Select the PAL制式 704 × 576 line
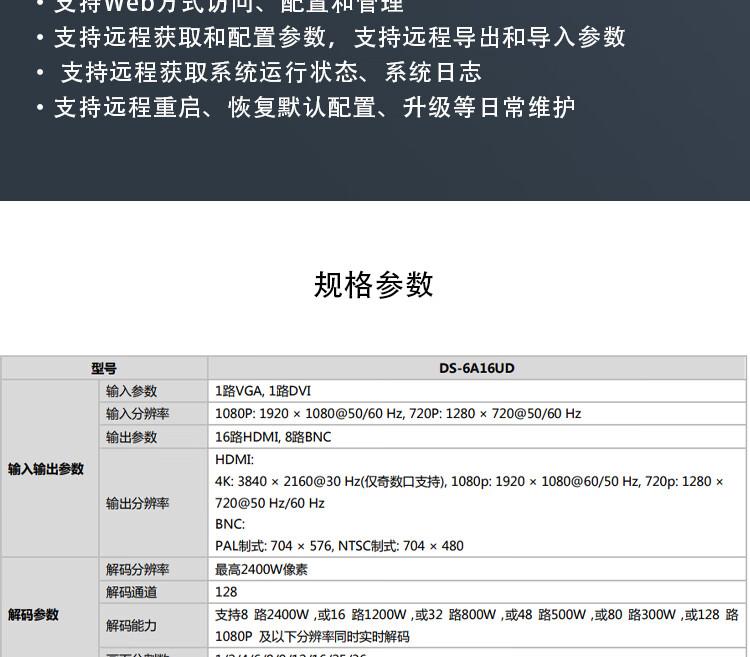This screenshot has width=750, height=657. pos(339,546)
